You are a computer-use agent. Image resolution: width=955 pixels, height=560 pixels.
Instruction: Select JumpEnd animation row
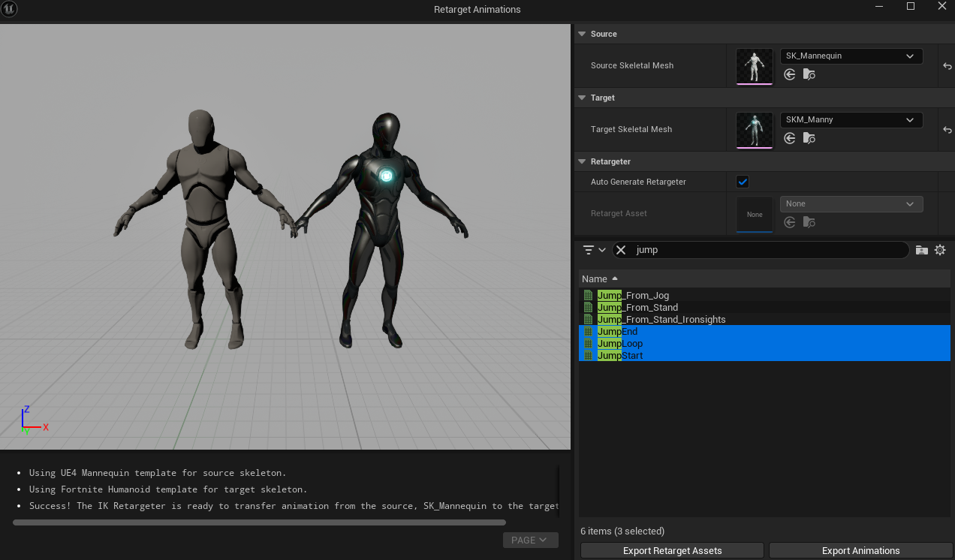pyautogui.click(x=764, y=332)
